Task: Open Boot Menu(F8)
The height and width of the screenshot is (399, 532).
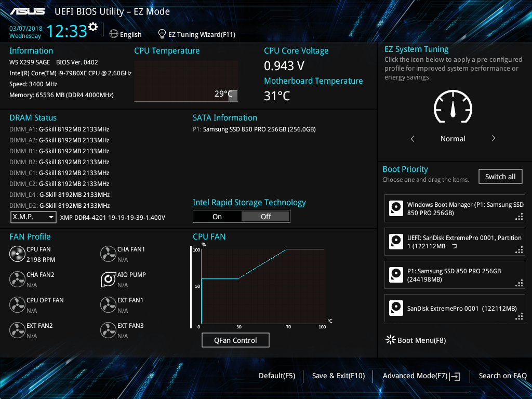Action: 416,340
